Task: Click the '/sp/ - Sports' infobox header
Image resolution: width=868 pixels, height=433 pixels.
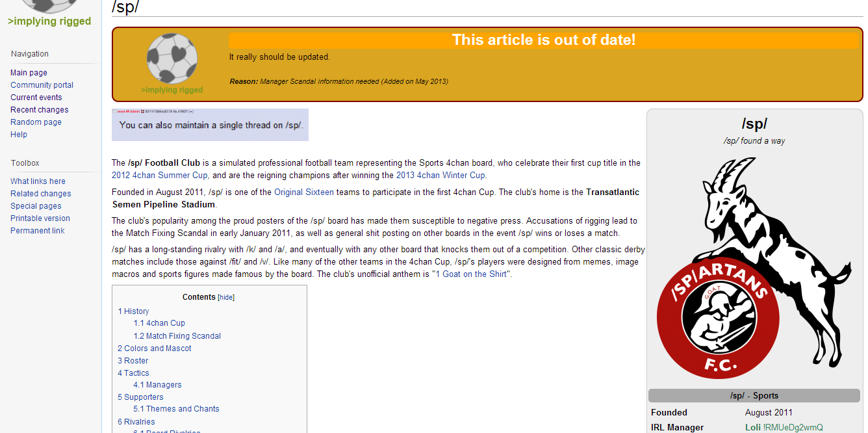Action: tap(754, 395)
